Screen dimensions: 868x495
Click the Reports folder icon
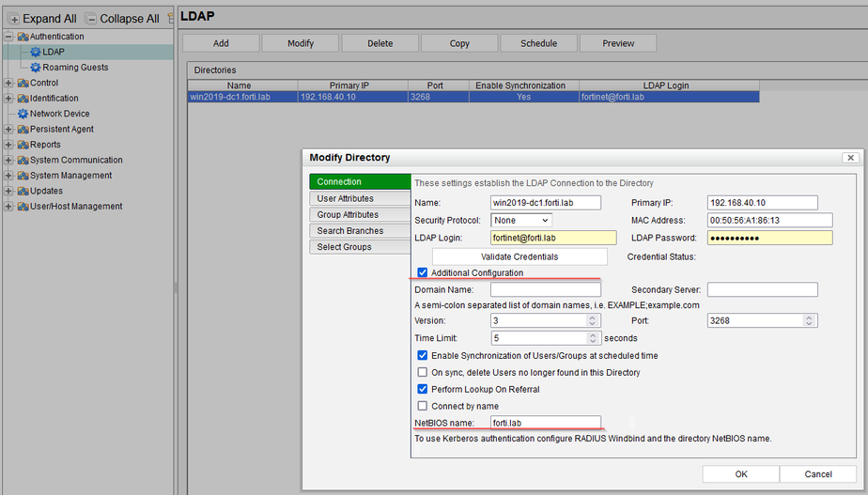click(23, 145)
